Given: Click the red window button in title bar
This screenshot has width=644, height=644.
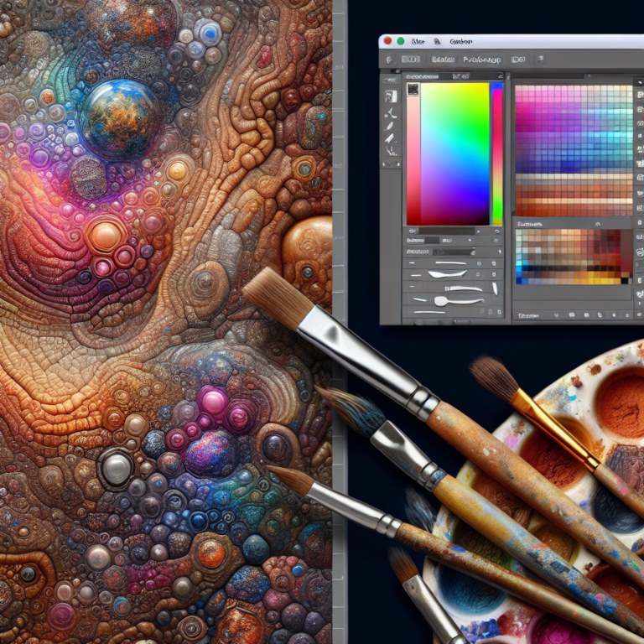Looking at the screenshot, I should 387,40.
